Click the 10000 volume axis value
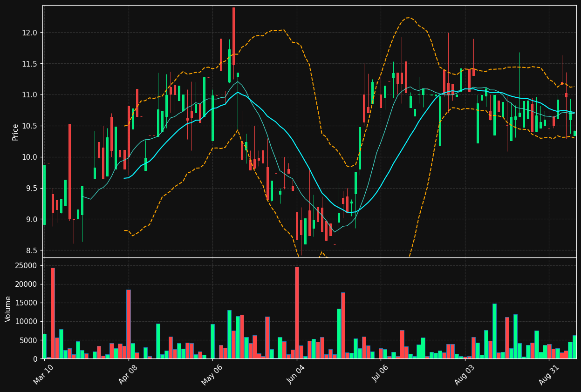The width and height of the screenshot is (581, 392). pos(27,322)
